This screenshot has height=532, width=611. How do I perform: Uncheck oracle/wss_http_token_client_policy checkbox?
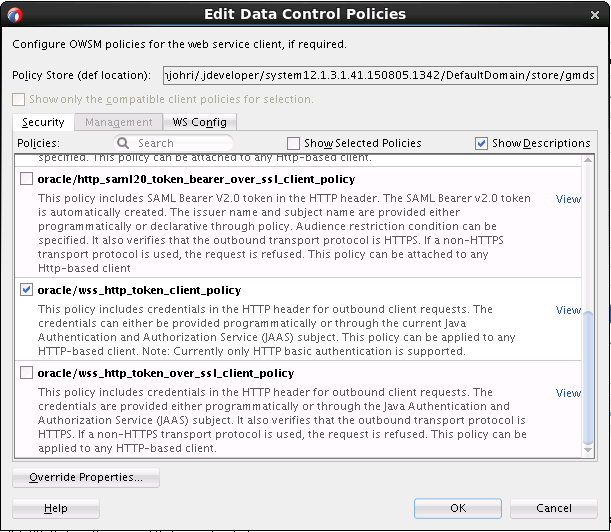coord(26,290)
